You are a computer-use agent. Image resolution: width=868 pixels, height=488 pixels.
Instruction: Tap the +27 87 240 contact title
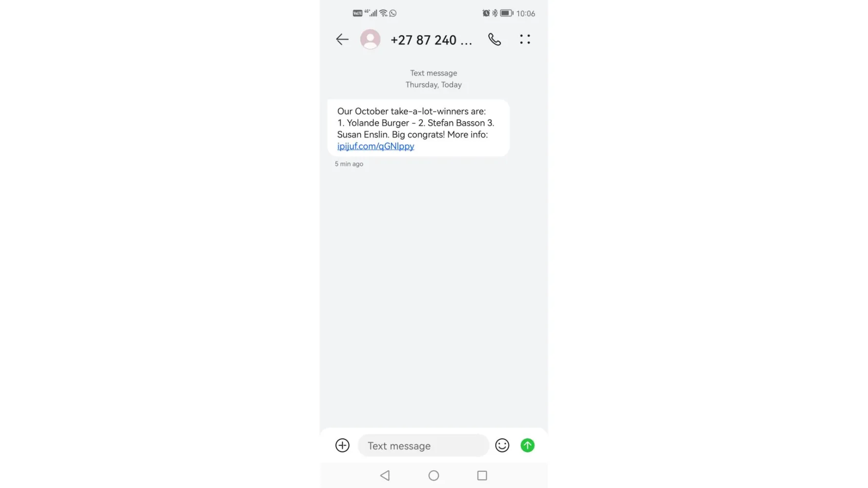coord(431,40)
